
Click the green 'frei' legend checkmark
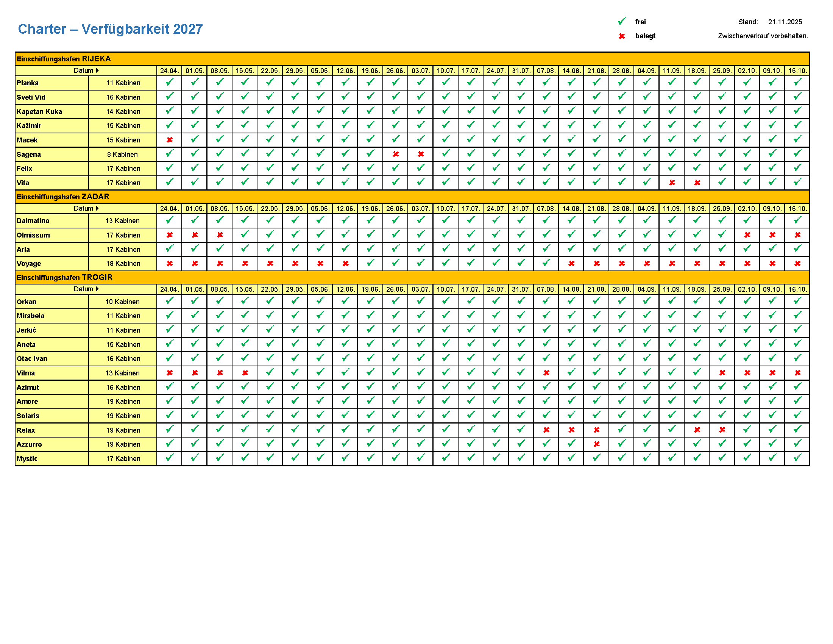point(621,21)
